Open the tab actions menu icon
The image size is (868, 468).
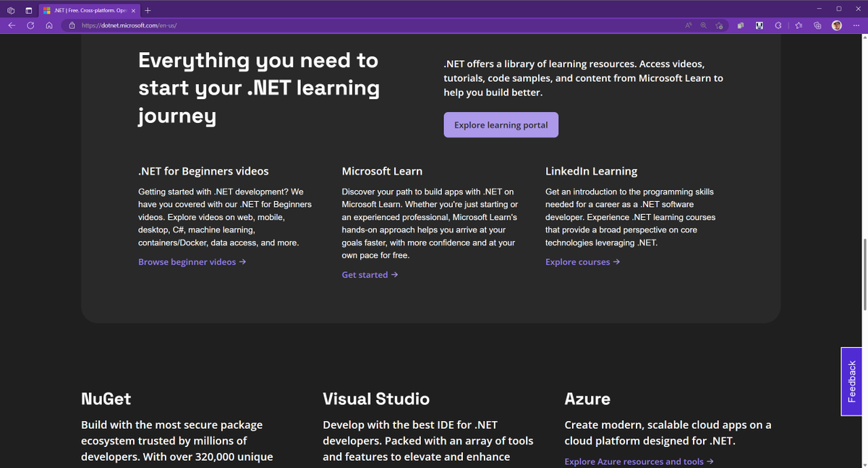click(x=28, y=10)
